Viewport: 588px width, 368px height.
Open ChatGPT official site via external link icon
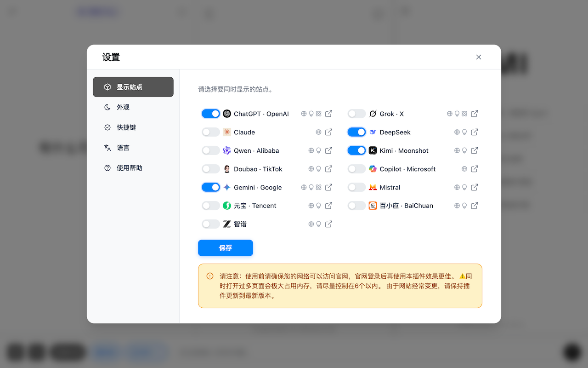(x=328, y=114)
